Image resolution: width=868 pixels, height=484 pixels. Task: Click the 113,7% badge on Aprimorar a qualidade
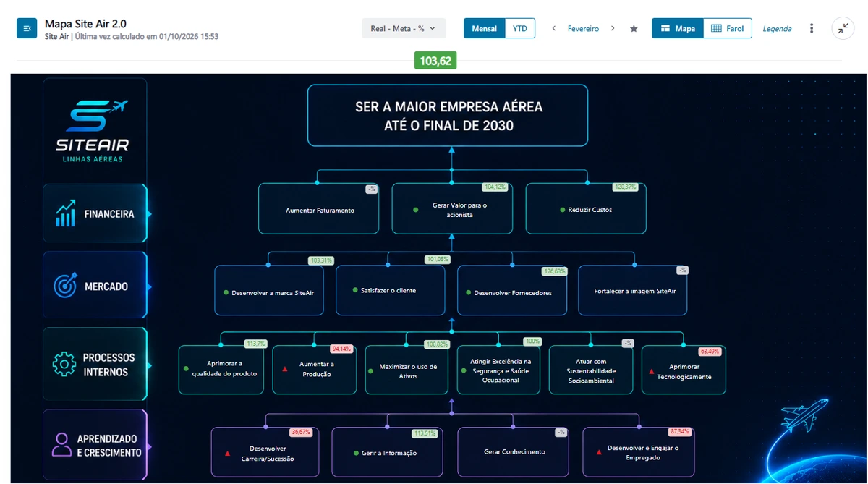[256, 344]
